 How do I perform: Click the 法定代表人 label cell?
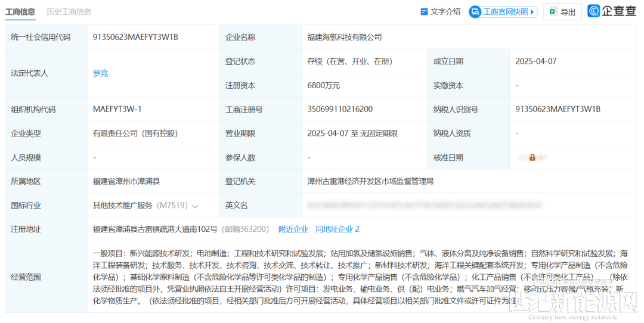pos(46,73)
